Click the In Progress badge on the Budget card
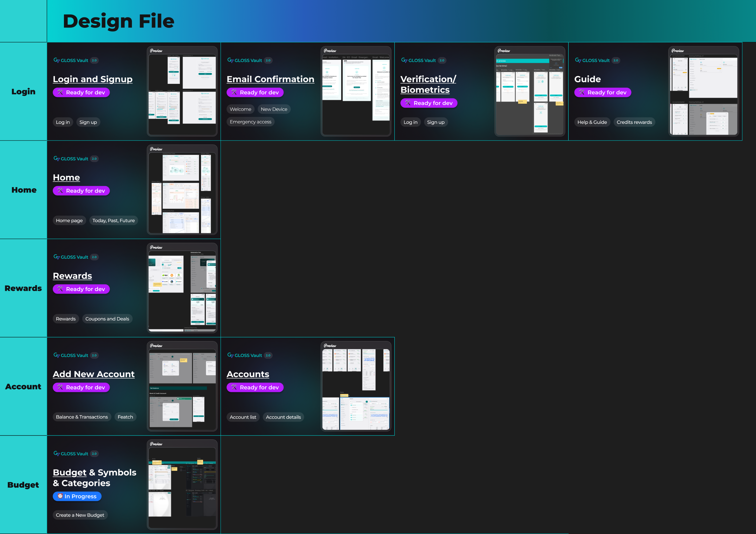This screenshot has height=534, width=756. click(x=77, y=497)
